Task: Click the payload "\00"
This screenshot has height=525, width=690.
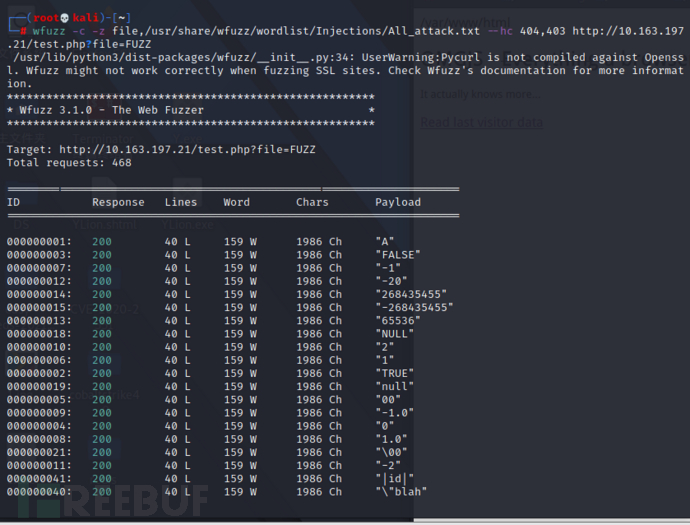Action: pos(391,452)
